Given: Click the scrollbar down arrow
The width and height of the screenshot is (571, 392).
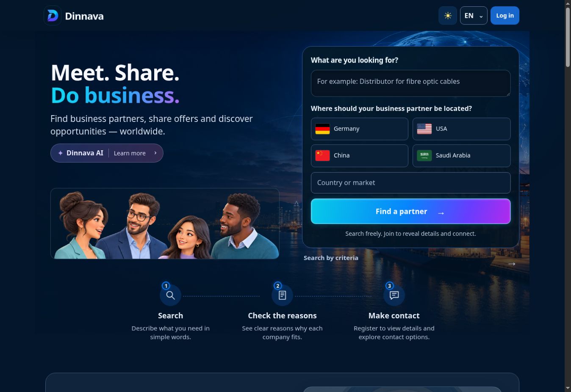Looking at the screenshot, I should pos(568,388).
